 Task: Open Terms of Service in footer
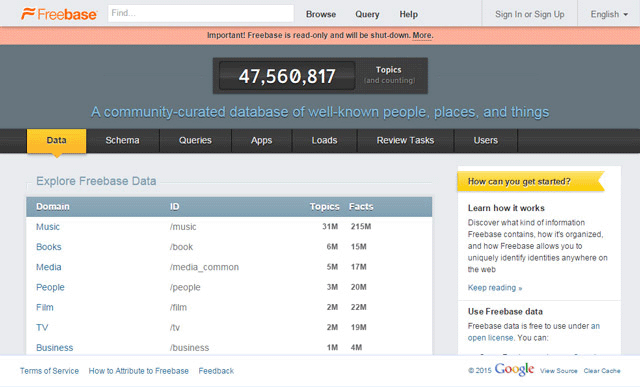(x=49, y=371)
